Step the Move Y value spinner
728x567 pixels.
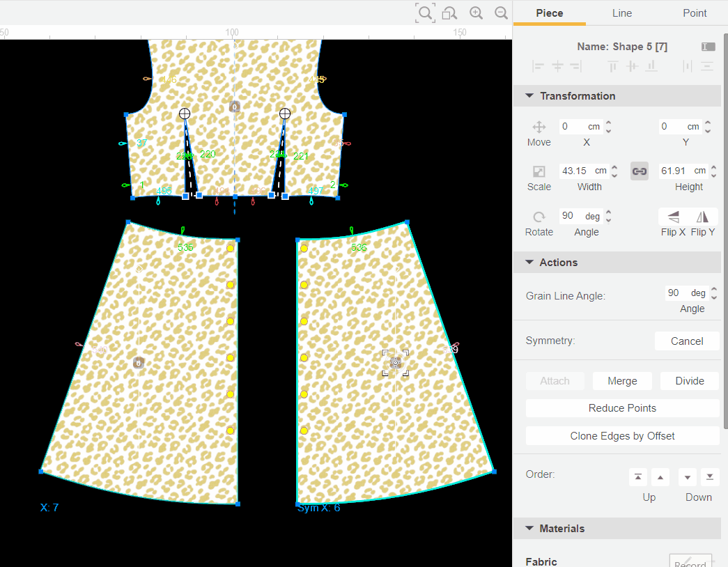(708, 127)
